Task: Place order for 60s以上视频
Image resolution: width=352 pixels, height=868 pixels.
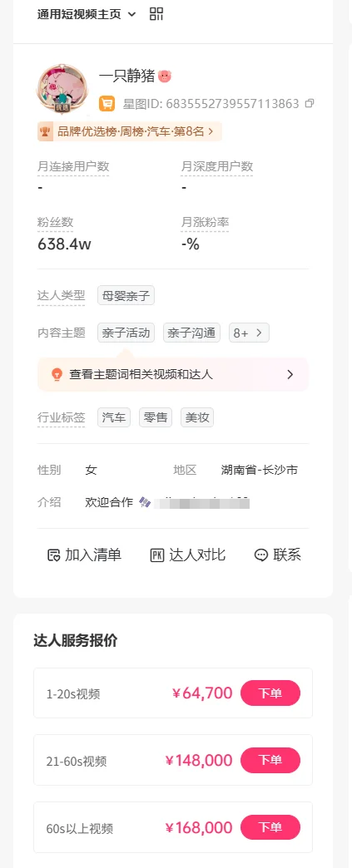Action: 270,827
